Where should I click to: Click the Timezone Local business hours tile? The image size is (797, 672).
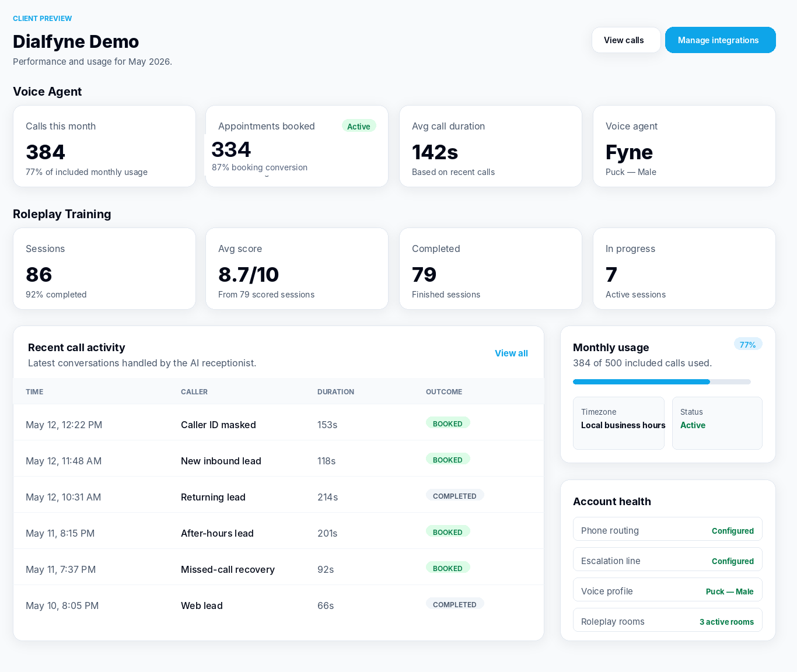[x=619, y=423]
